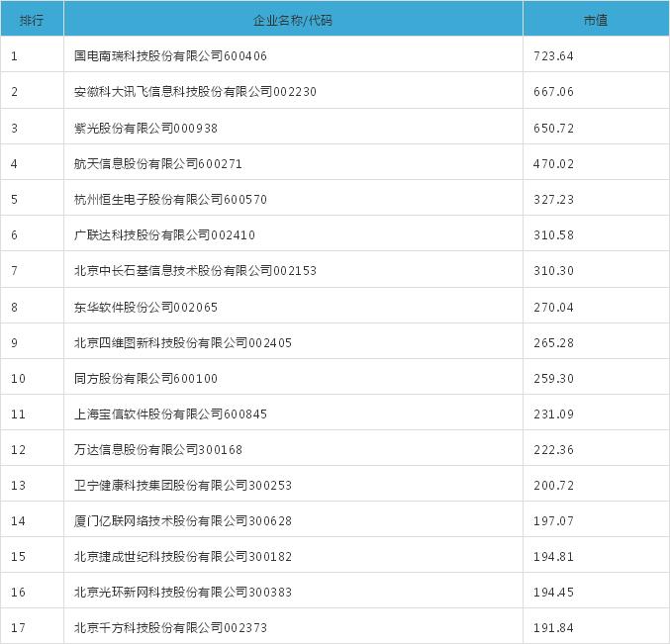Image resolution: width=670 pixels, height=644 pixels.
Task: Click rank number 11 in 宝信软件 row
Action: point(19,414)
